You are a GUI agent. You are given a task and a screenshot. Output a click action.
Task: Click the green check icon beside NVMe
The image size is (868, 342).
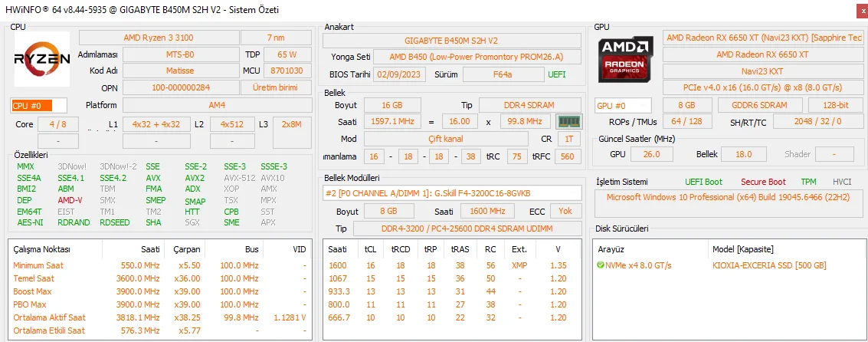click(x=600, y=265)
